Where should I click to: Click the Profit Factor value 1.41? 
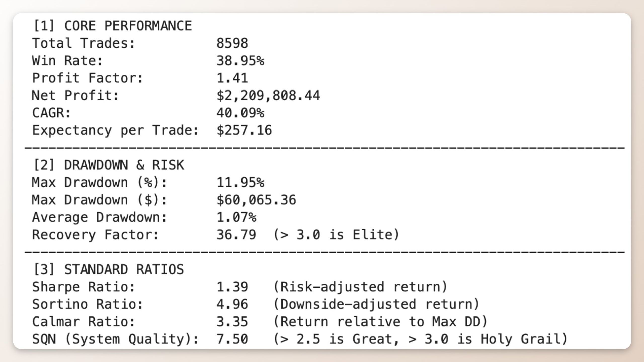pos(232,78)
